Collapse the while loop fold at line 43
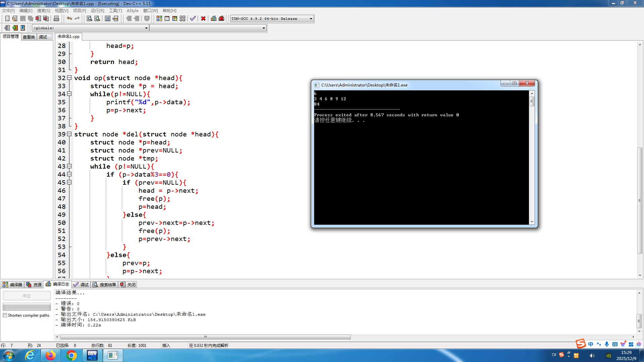This screenshot has width=644, height=362. click(69, 166)
